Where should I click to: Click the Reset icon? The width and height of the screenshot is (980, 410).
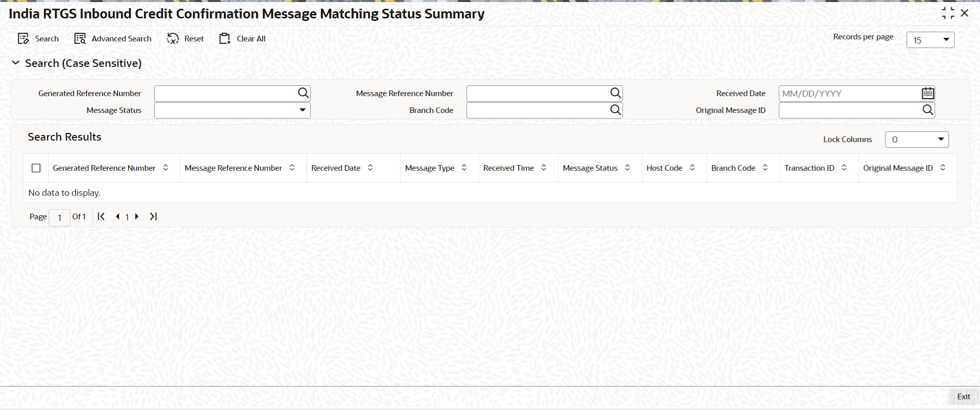tap(173, 39)
